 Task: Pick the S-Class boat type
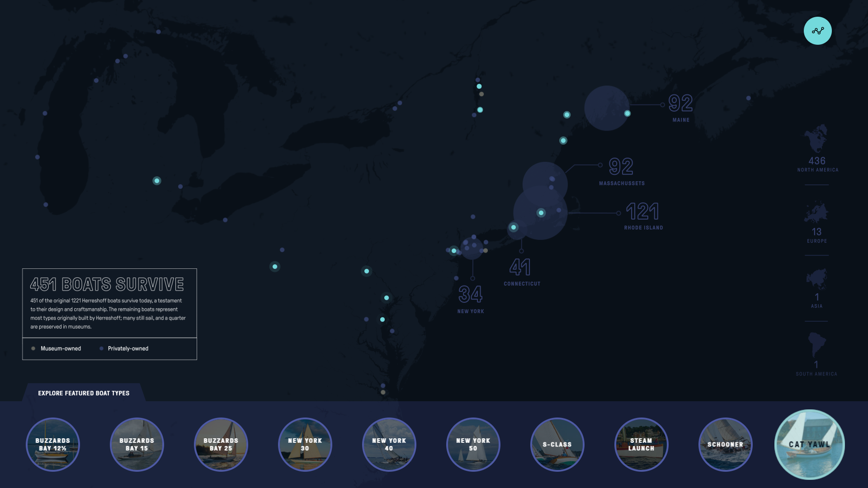557,445
